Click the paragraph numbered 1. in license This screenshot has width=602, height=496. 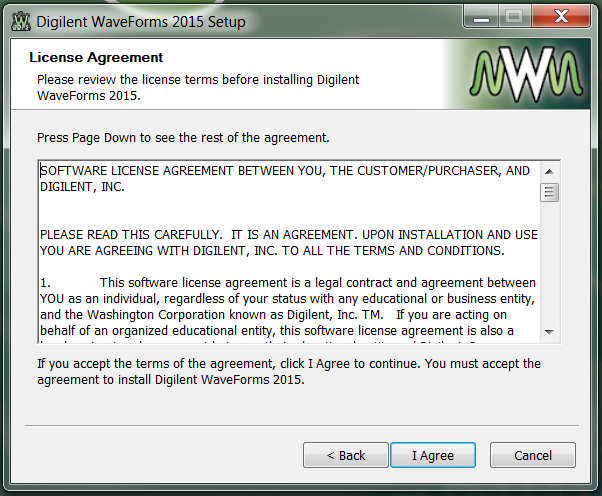click(288, 310)
